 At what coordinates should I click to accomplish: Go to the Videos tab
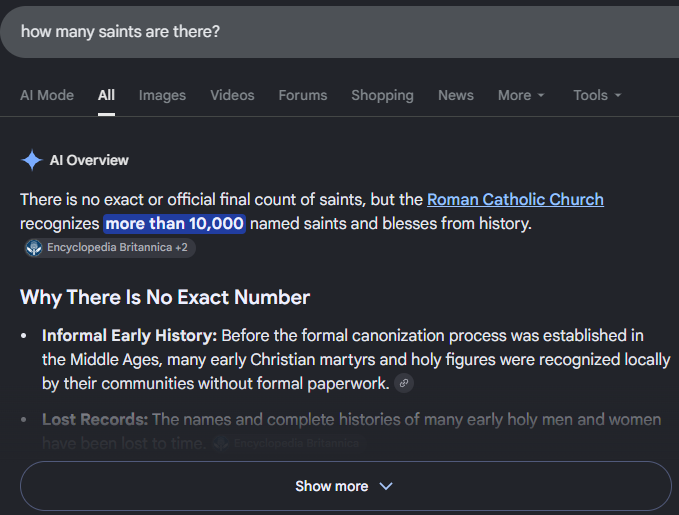point(232,95)
